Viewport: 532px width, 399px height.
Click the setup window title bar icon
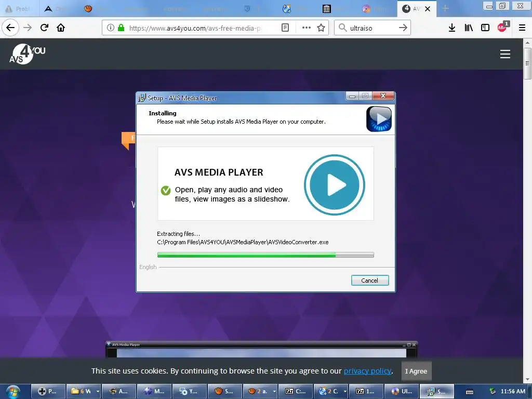(x=142, y=98)
